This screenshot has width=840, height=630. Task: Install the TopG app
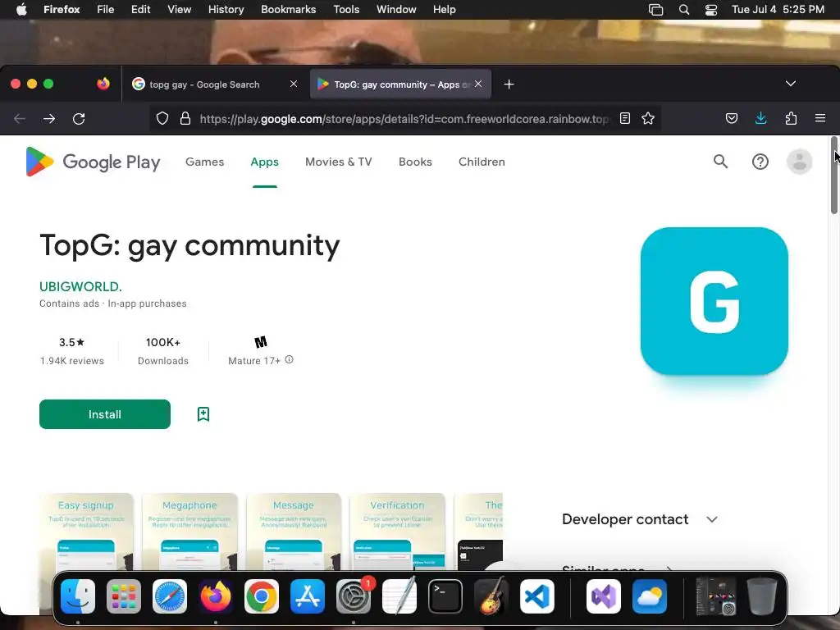pos(105,414)
